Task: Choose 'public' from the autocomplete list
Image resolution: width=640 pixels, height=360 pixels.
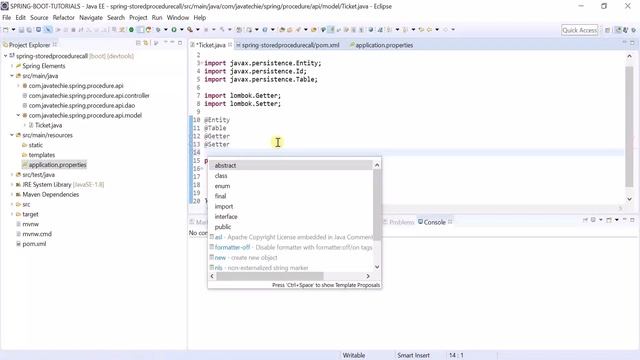Action: tap(291, 227)
